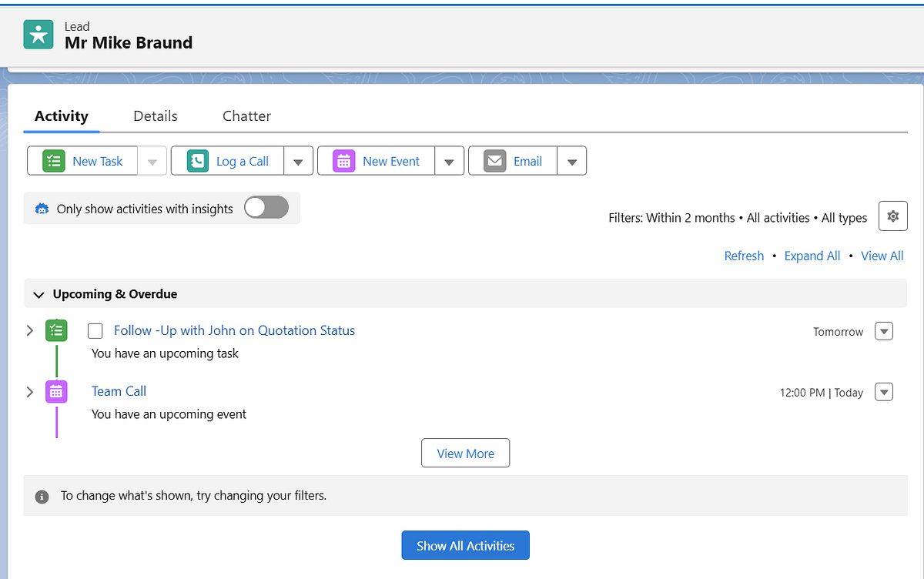Enable Only show activities with insights toggle
Image resolution: width=924 pixels, height=579 pixels.
coord(266,208)
